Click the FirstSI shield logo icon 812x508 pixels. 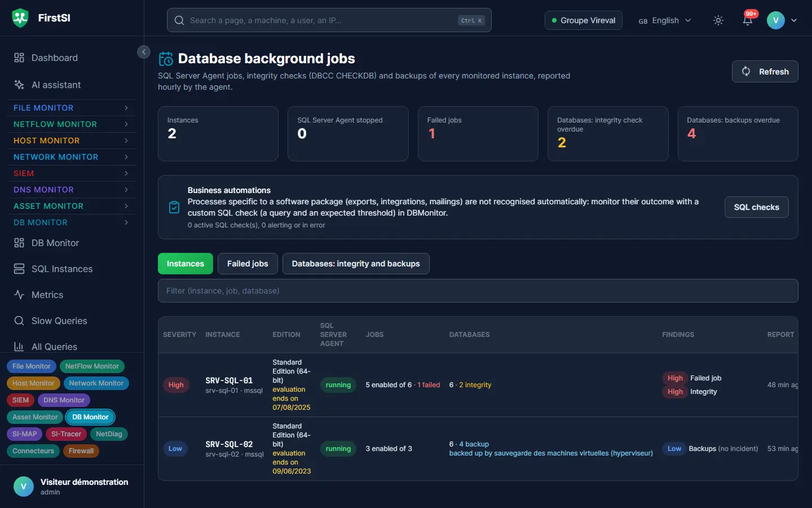pos(20,18)
